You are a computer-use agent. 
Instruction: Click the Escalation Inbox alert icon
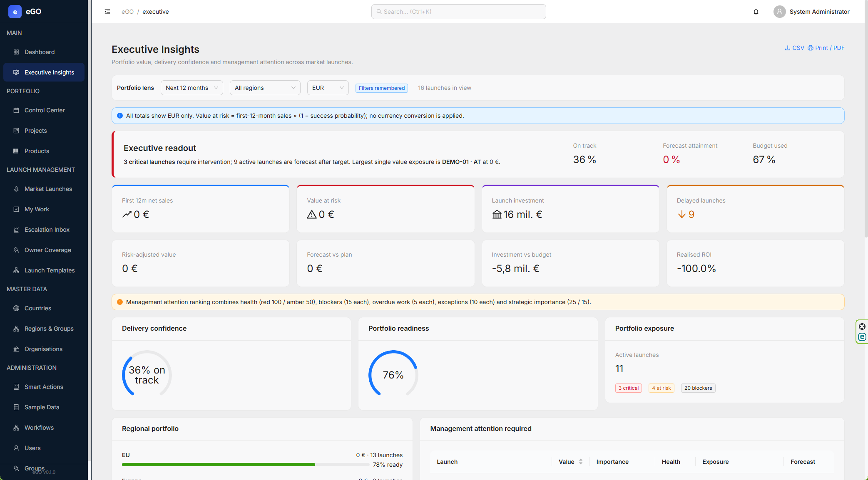pos(16,230)
